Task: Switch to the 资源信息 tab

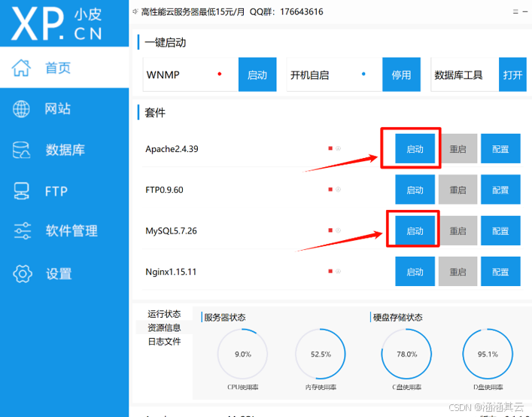Action: click(x=164, y=327)
